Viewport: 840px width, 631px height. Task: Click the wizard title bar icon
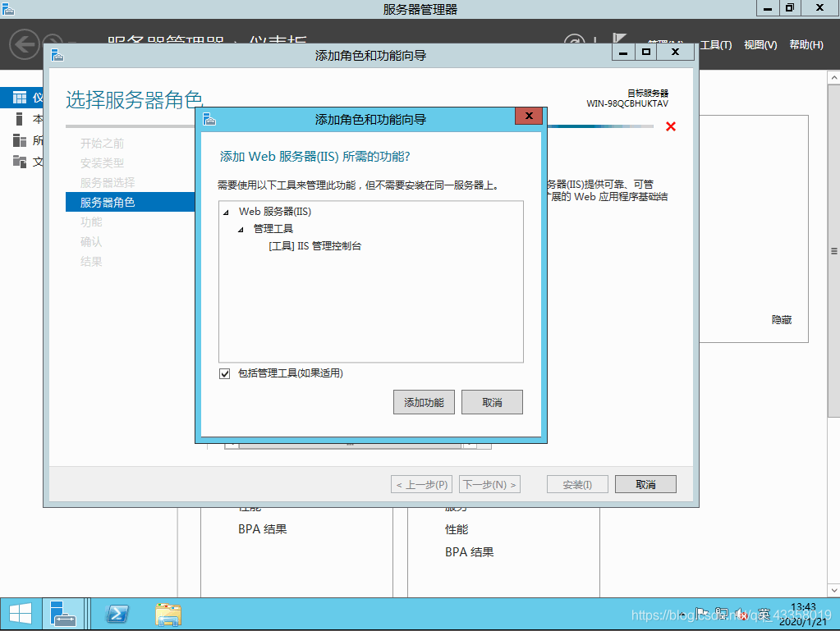tap(57, 55)
